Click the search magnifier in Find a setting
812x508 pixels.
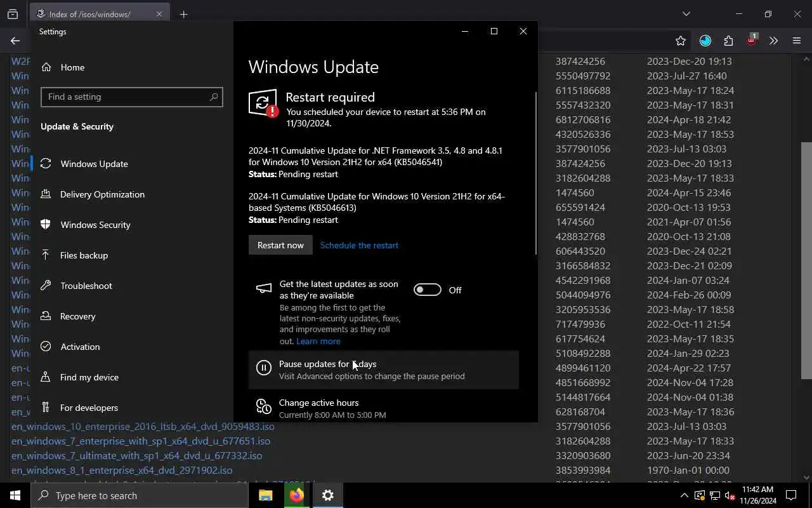[214, 97]
